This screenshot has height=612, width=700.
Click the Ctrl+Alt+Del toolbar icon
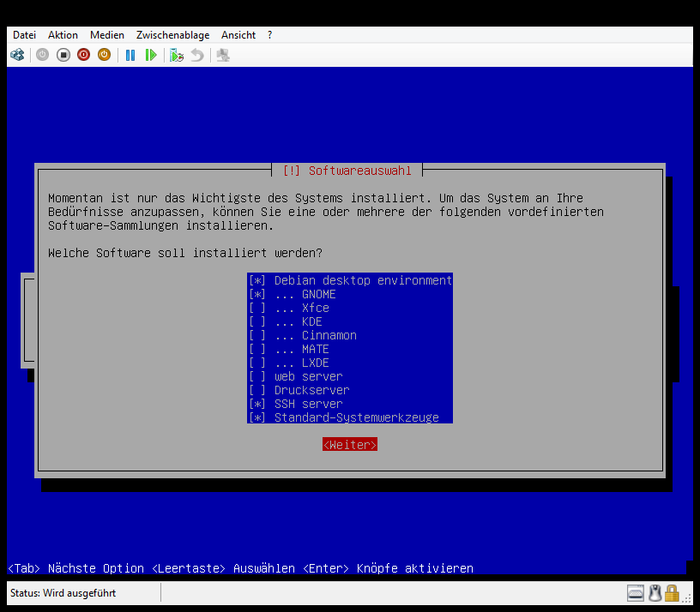[x=17, y=55]
